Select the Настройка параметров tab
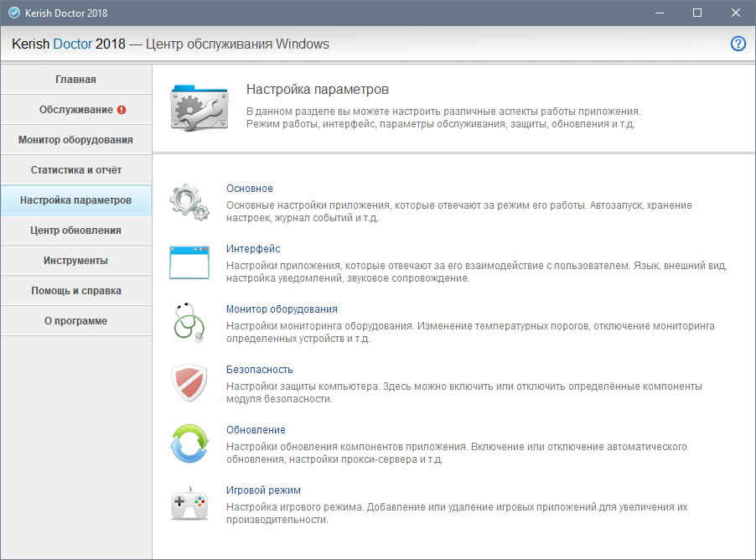 pyautogui.click(x=76, y=200)
